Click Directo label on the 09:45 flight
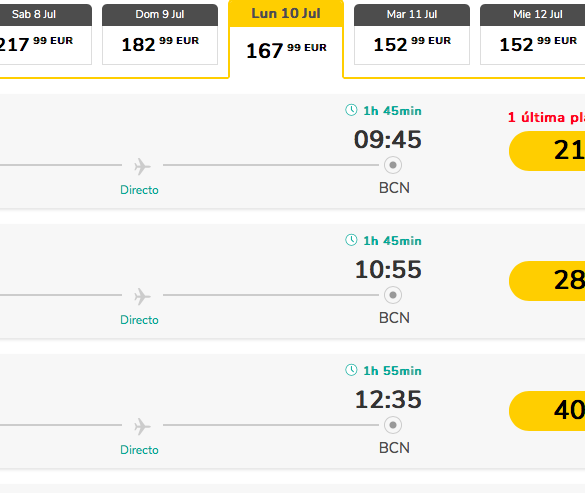The height and width of the screenshot is (493, 585). point(139,190)
